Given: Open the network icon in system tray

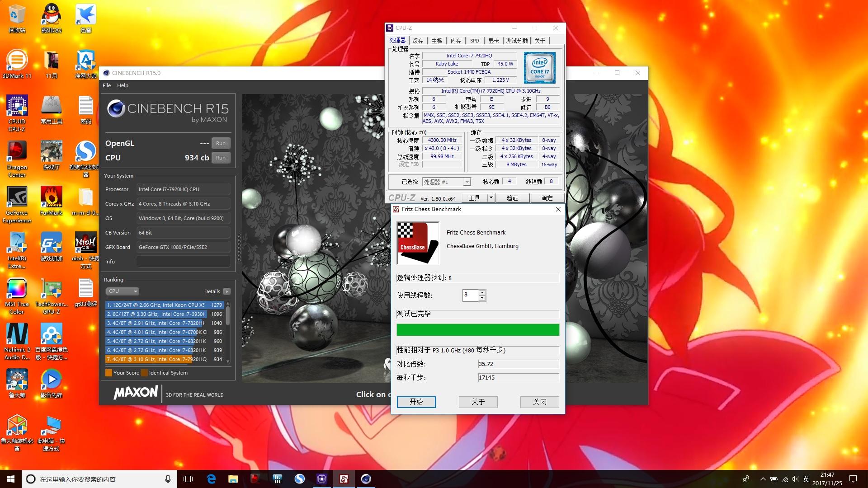Looking at the screenshot, I should tap(785, 479).
